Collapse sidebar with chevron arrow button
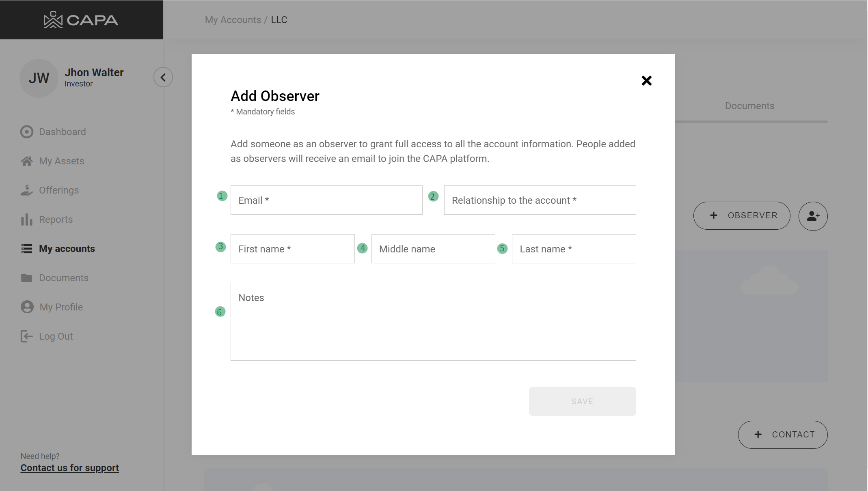The height and width of the screenshot is (491, 868). tap(163, 77)
